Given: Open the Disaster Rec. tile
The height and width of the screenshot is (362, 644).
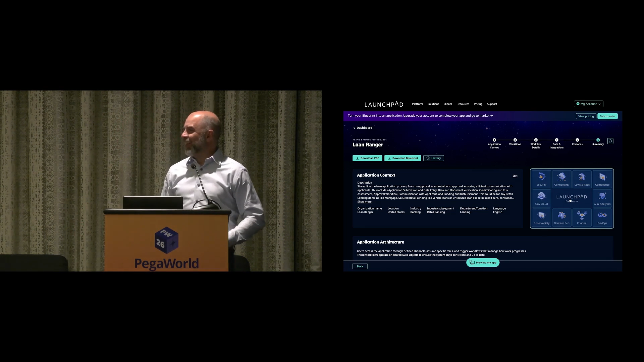Looking at the screenshot, I should (562, 217).
